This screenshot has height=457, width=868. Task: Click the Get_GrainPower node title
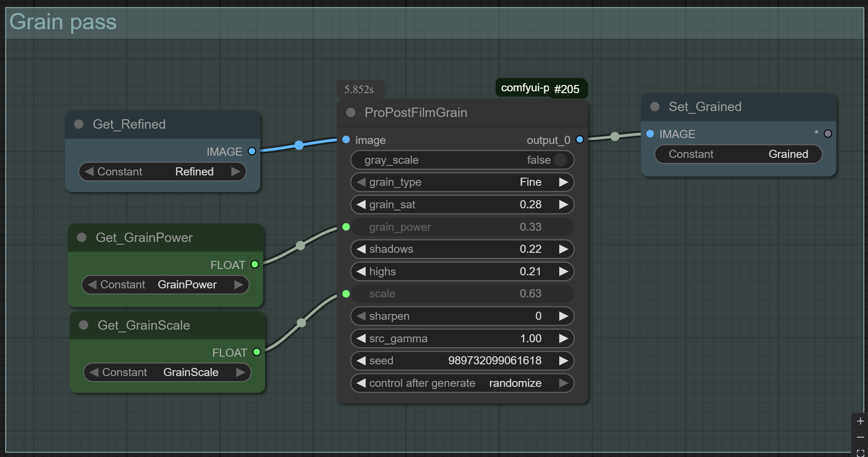[144, 237]
